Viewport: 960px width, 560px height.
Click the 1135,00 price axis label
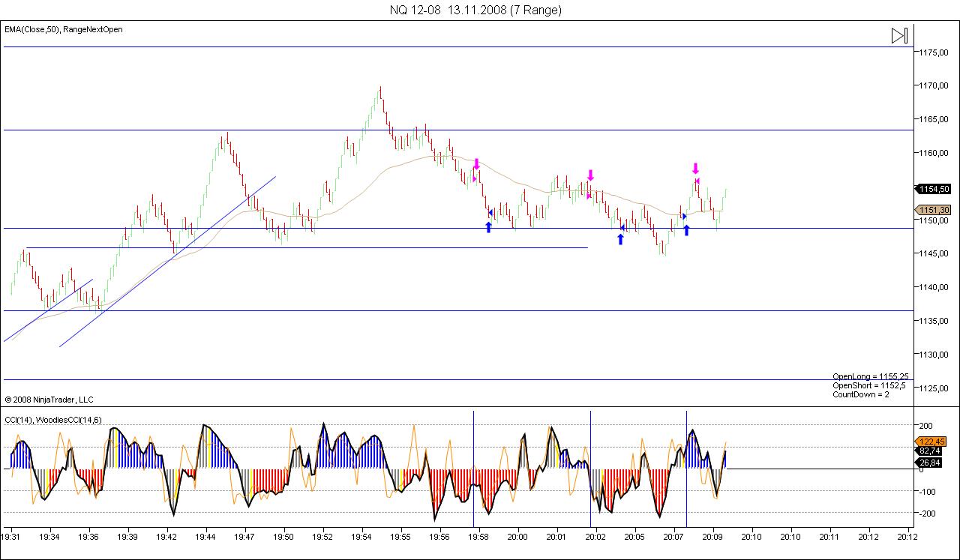click(x=935, y=321)
